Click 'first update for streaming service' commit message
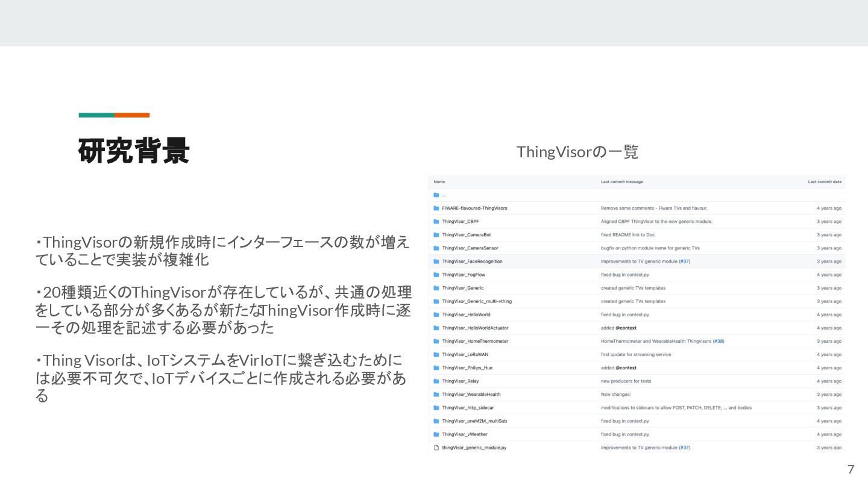The width and height of the screenshot is (868, 488). (x=636, y=354)
